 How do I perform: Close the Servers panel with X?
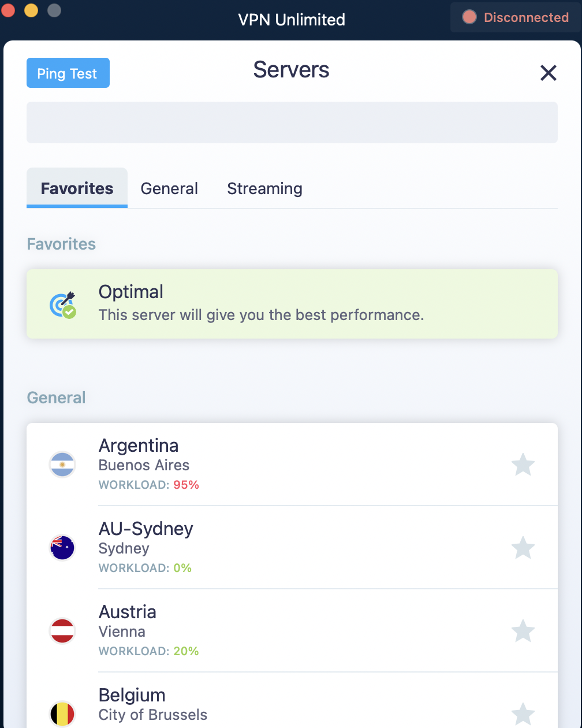(548, 73)
